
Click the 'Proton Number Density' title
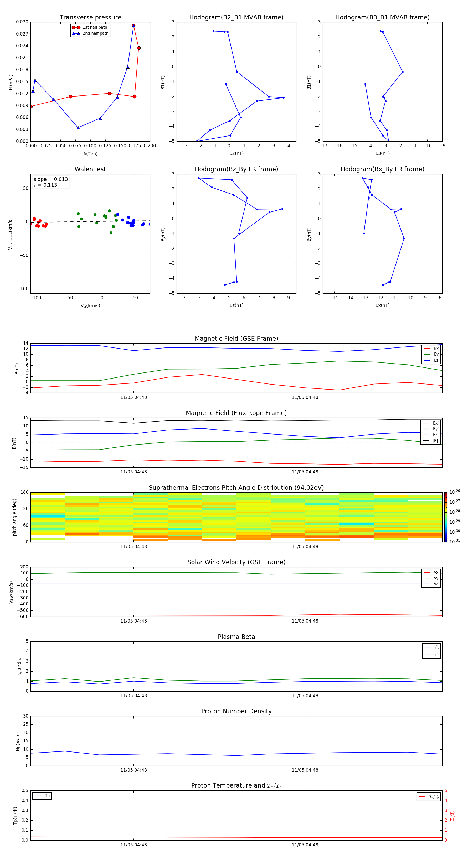pos(236,711)
